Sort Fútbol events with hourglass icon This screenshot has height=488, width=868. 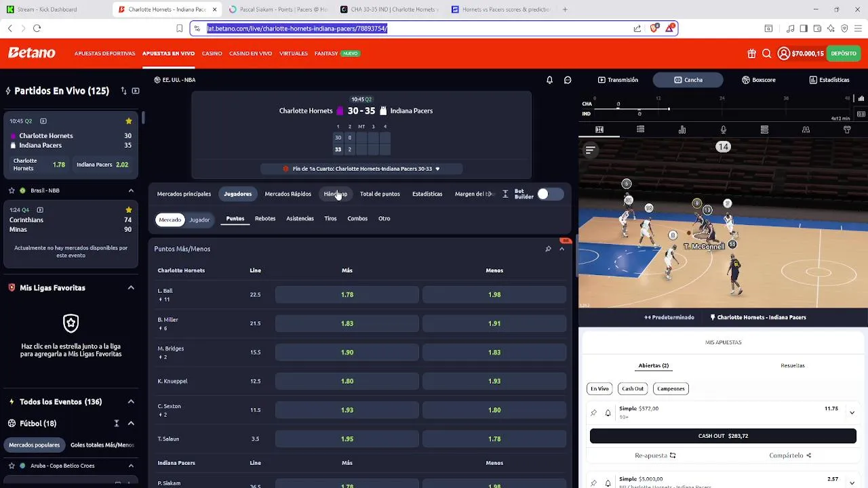pyautogui.click(x=117, y=424)
